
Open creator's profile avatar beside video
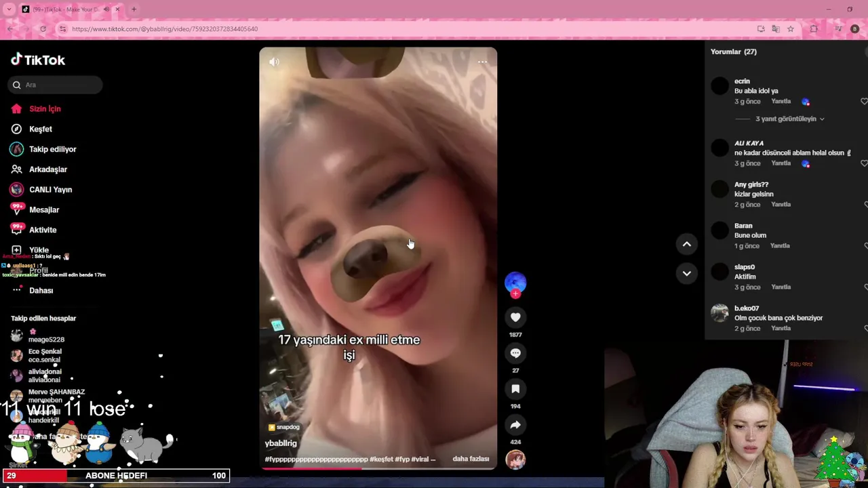pos(515,282)
